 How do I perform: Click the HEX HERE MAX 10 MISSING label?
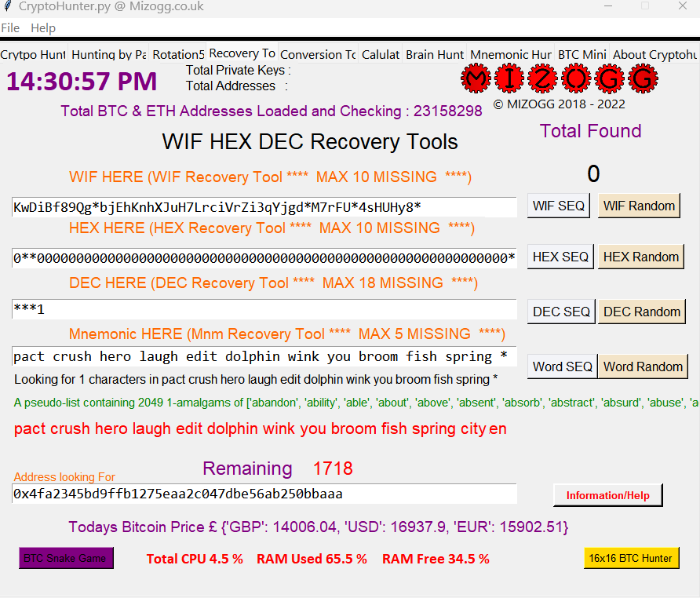tap(272, 228)
